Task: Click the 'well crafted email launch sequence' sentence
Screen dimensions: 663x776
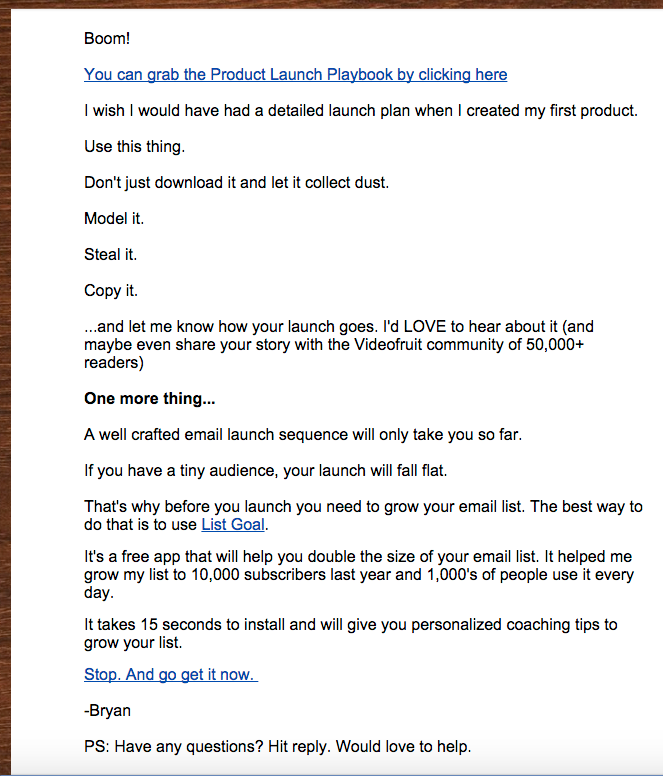Action: 303,435
